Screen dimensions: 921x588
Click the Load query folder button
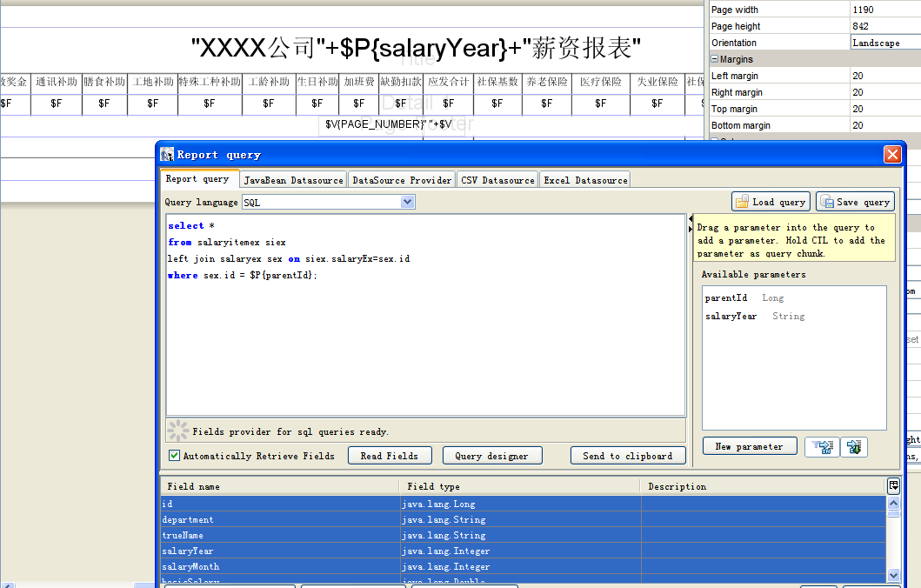pos(771,202)
